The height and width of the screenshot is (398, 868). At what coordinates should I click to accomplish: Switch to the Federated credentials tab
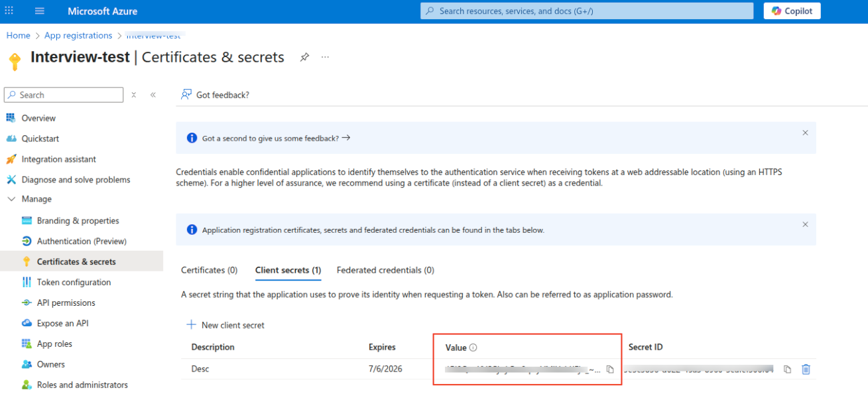click(x=385, y=270)
